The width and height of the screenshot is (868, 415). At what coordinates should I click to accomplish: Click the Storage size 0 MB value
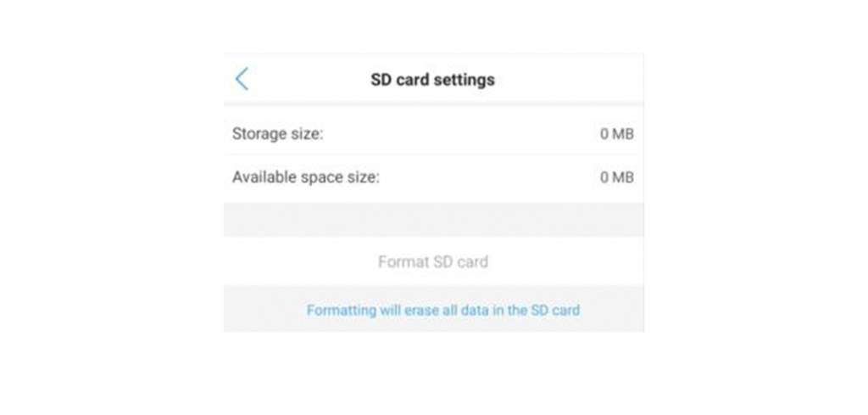click(616, 134)
